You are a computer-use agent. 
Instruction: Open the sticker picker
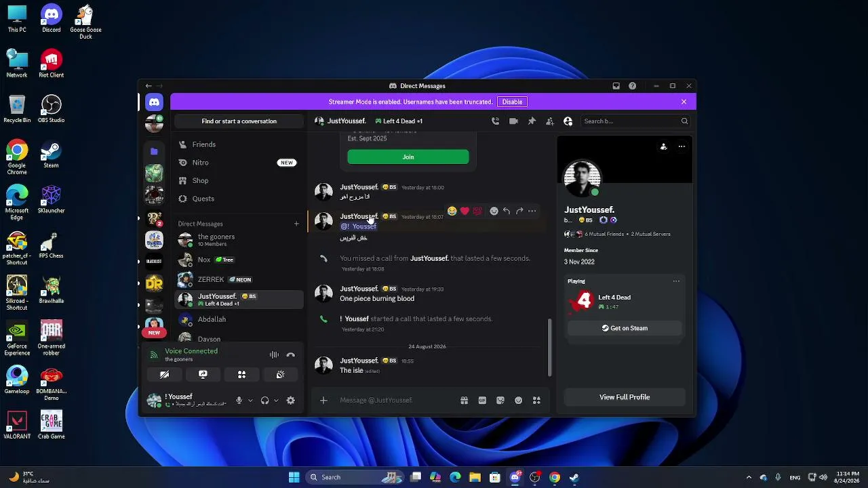pyautogui.click(x=500, y=401)
